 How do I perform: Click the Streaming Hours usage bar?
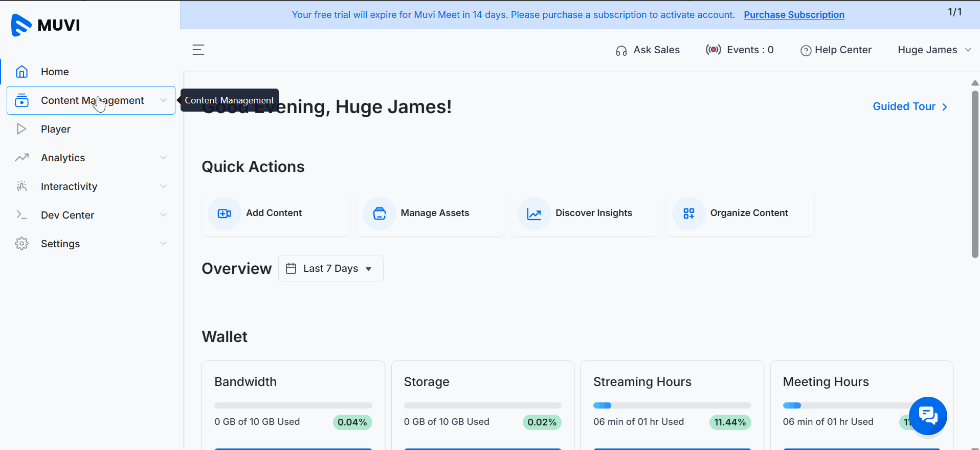(672, 405)
